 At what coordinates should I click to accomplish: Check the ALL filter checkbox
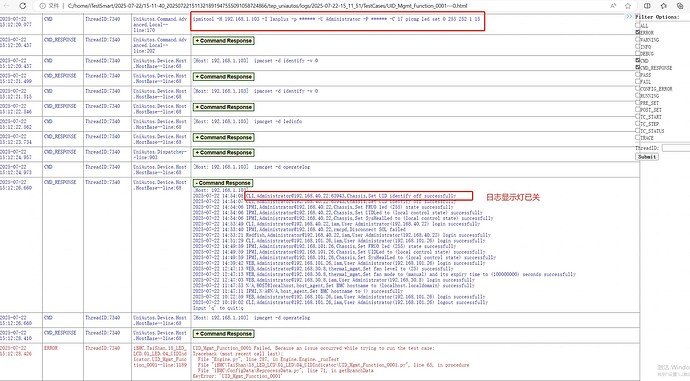tap(638, 26)
